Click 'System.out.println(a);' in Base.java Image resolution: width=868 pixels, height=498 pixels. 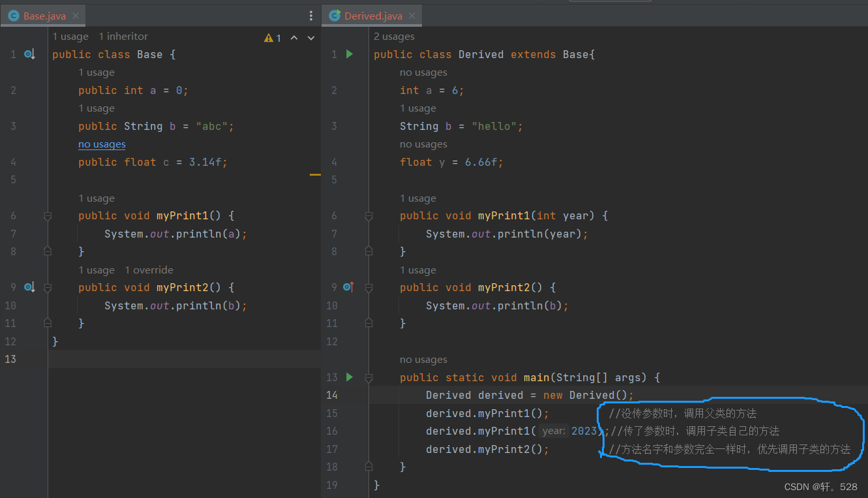click(x=176, y=234)
